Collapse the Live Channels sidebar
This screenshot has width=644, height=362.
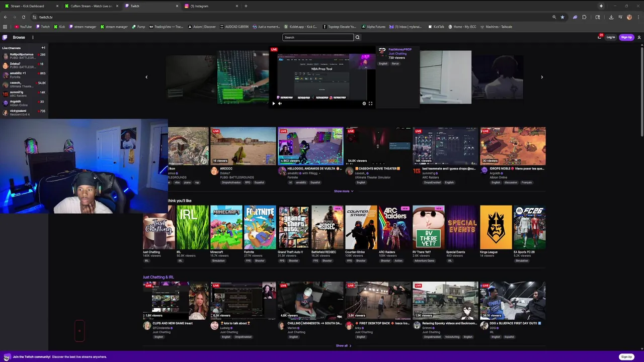point(43,48)
